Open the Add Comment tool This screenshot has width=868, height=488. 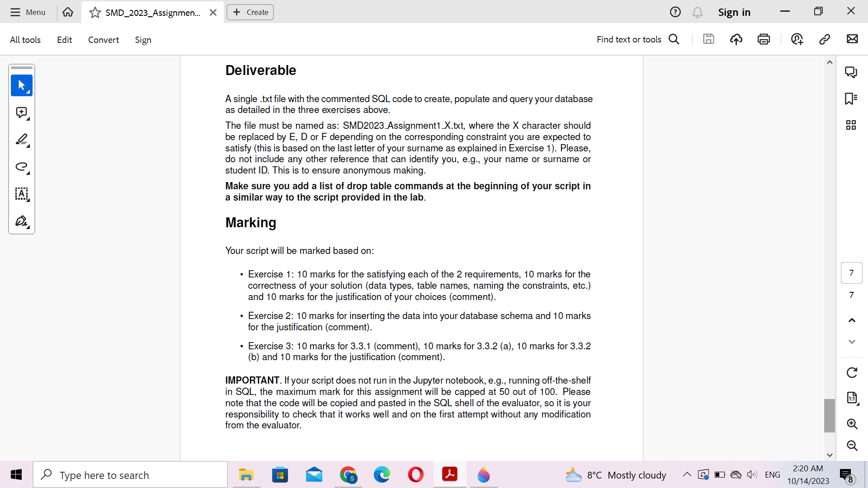[x=22, y=113]
